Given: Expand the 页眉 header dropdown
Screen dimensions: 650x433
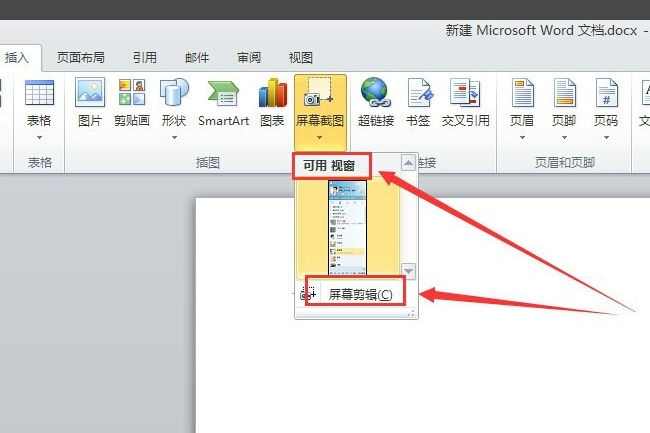Looking at the screenshot, I should pyautogui.click(x=522, y=110).
